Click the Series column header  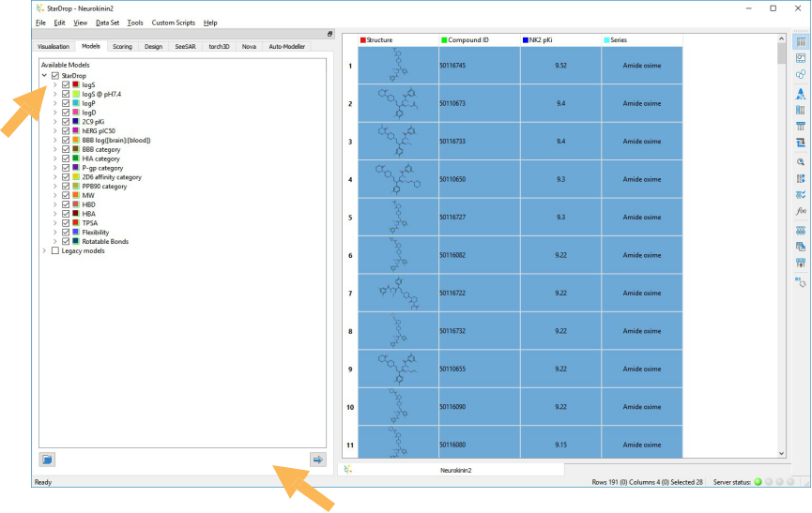pyautogui.click(x=642, y=39)
